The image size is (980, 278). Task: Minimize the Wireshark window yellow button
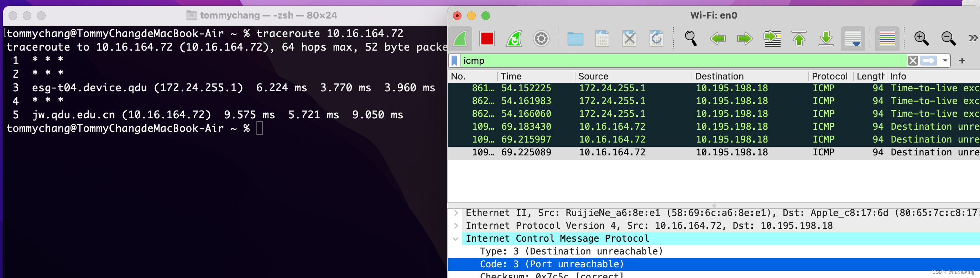(x=471, y=16)
